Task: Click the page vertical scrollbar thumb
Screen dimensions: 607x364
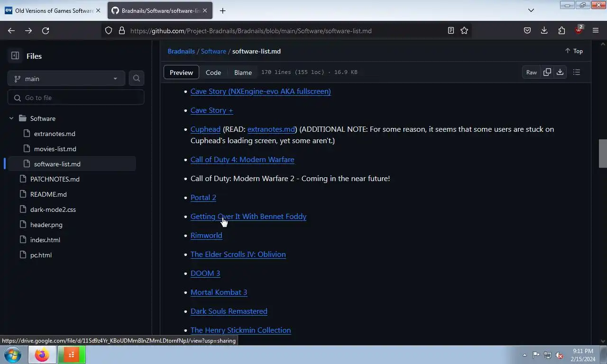Action: click(603, 154)
